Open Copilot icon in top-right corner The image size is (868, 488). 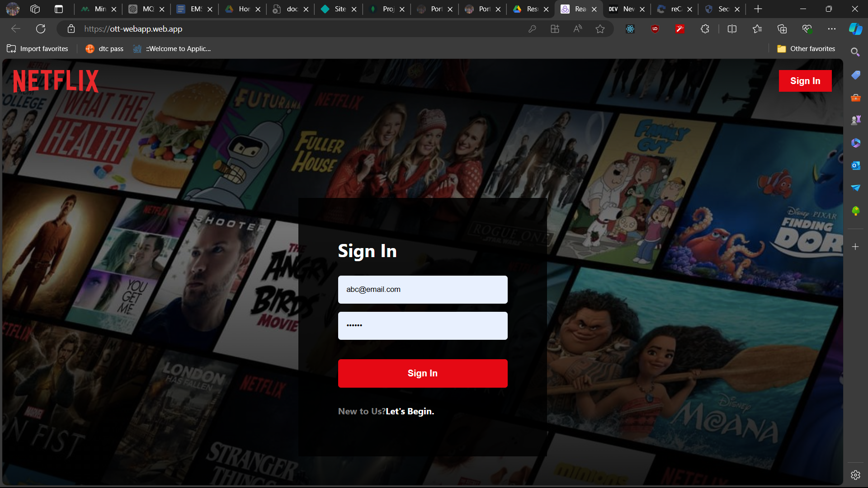pyautogui.click(x=855, y=29)
